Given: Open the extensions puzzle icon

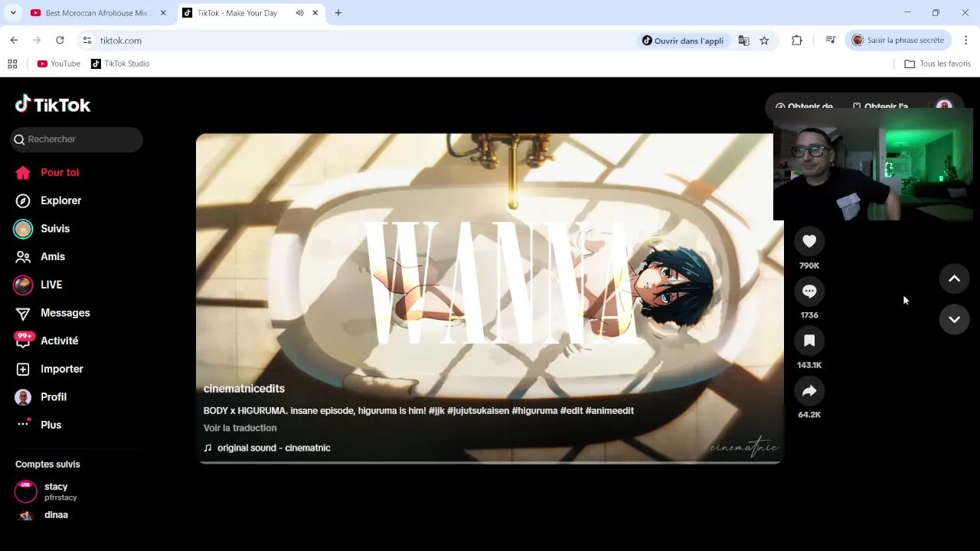Looking at the screenshot, I should tap(797, 41).
